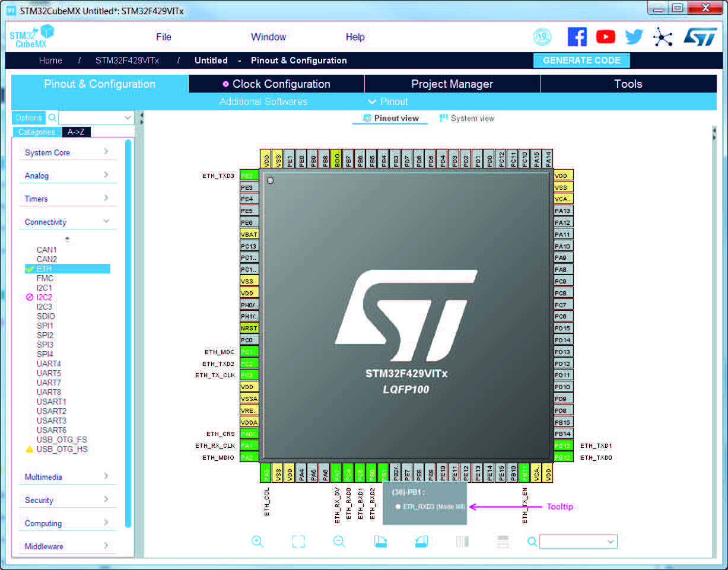The image size is (728, 570).
Task: Expand the Middleware category
Action: [x=66, y=546]
